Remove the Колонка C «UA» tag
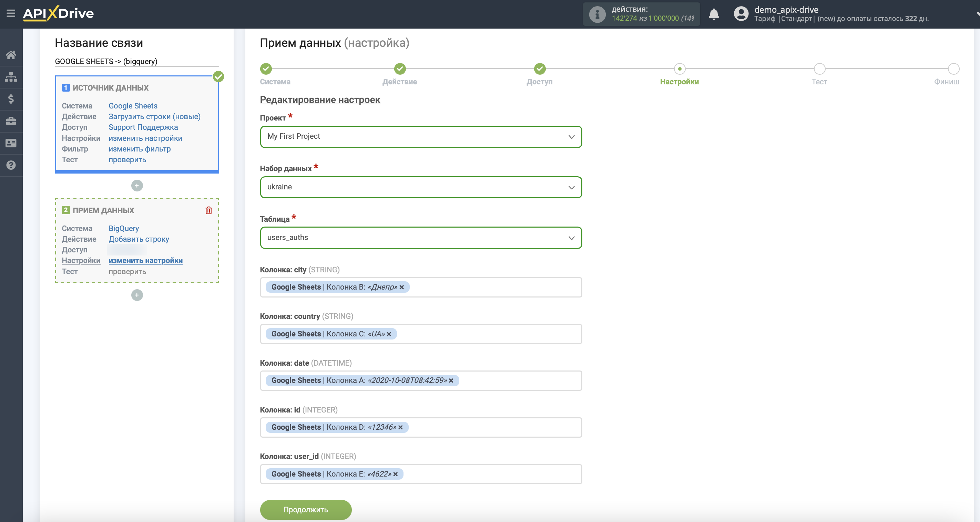Viewport: 980px width, 522px height. point(389,334)
